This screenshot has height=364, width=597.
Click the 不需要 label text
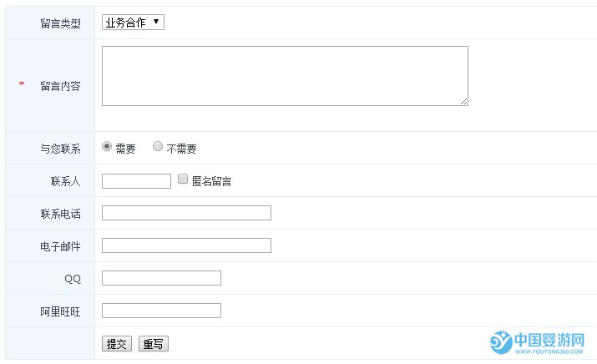point(182,149)
